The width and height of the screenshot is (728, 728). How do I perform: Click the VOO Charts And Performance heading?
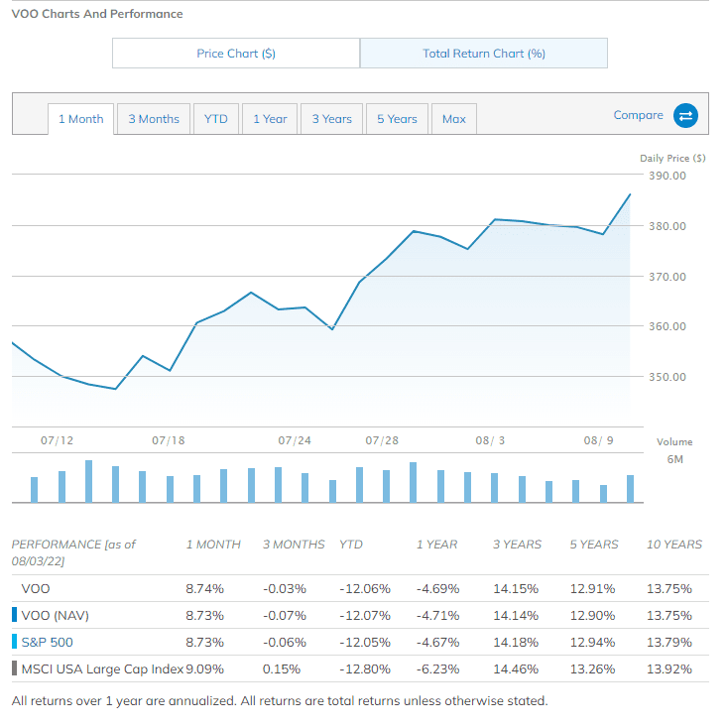click(x=97, y=14)
